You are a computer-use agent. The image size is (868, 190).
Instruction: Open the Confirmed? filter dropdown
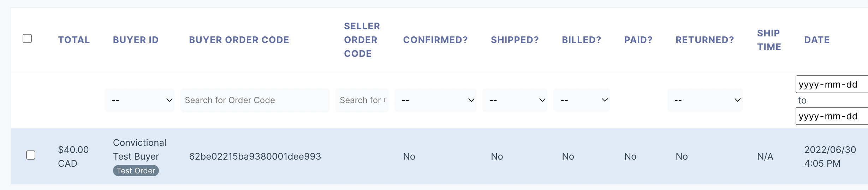click(435, 100)
